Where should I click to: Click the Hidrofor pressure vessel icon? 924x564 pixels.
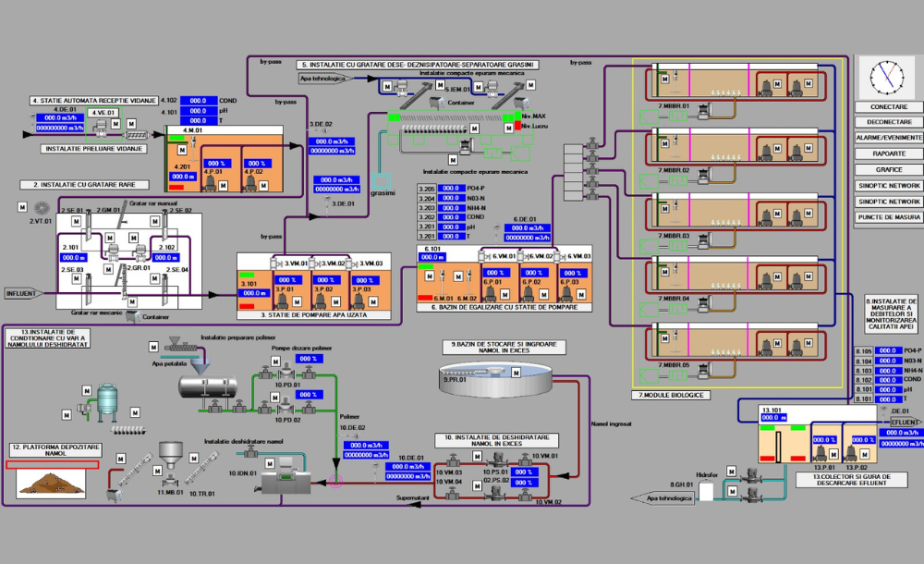coord(705,491)
